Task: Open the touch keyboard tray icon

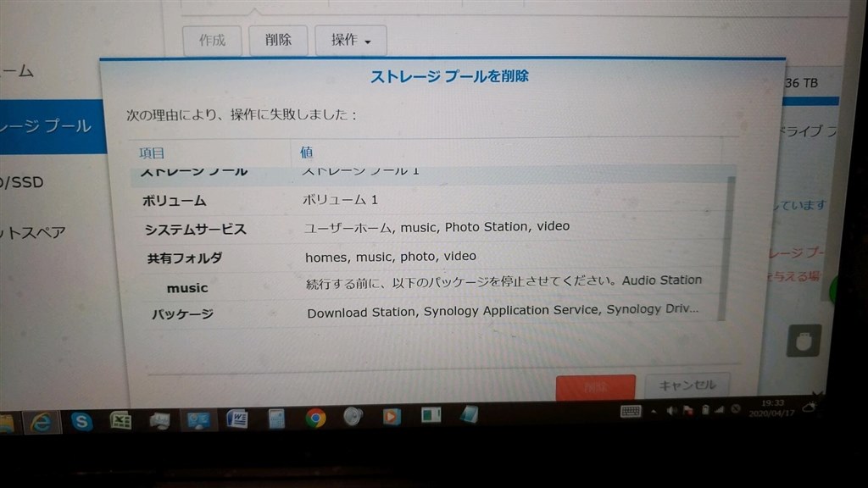Action: [631, 411]
